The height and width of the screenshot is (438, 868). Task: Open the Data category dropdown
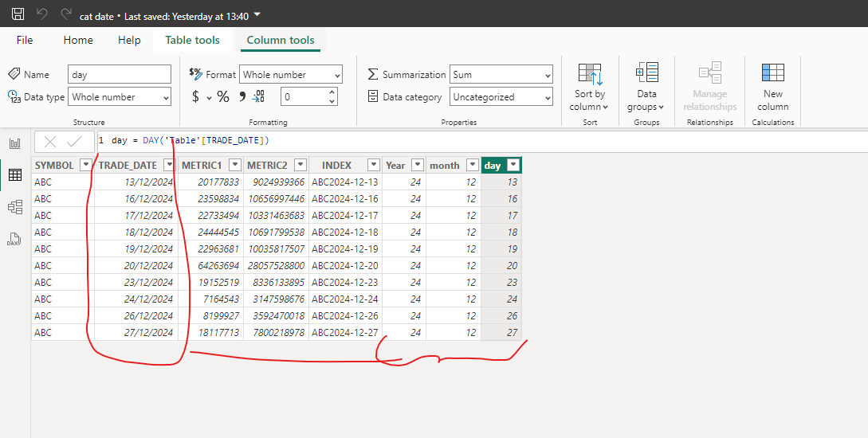[501, 97]
